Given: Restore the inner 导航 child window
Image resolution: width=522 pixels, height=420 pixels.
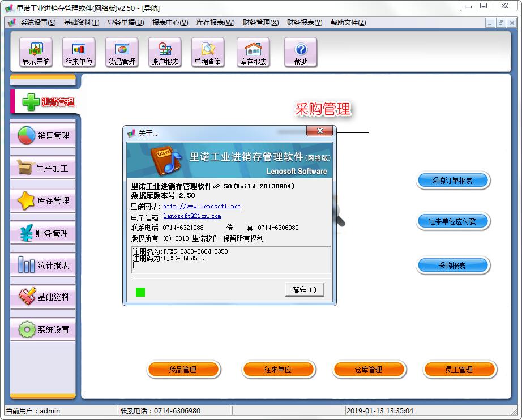Looking at the screenshot, I should (x=500, y=23).
